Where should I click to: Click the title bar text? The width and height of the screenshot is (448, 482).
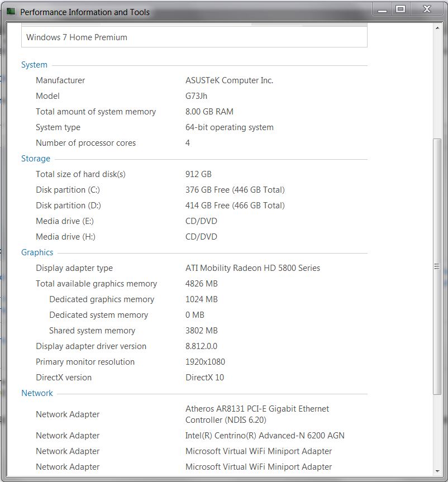tap(85, 12)
